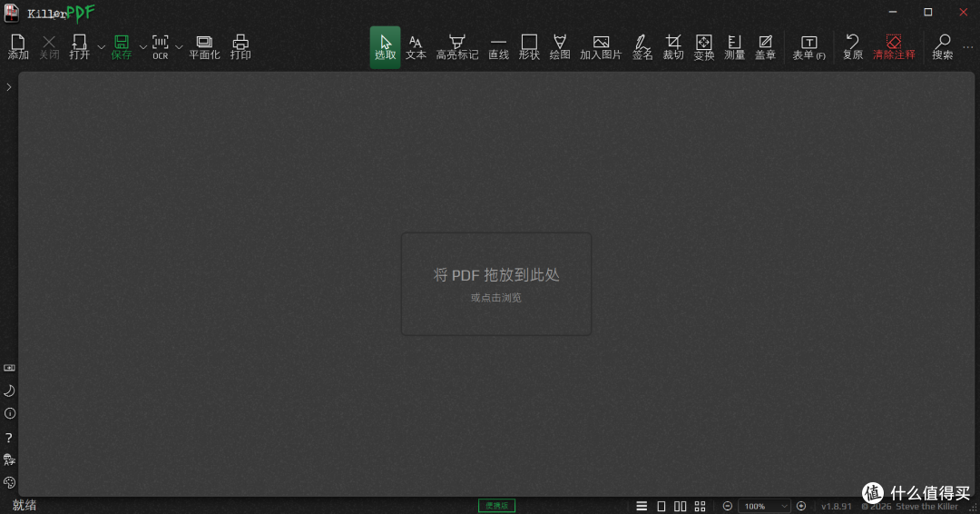Zoom in with the plus circle
The height and width of the screenshot is (514, 980).
click(801, 506)
